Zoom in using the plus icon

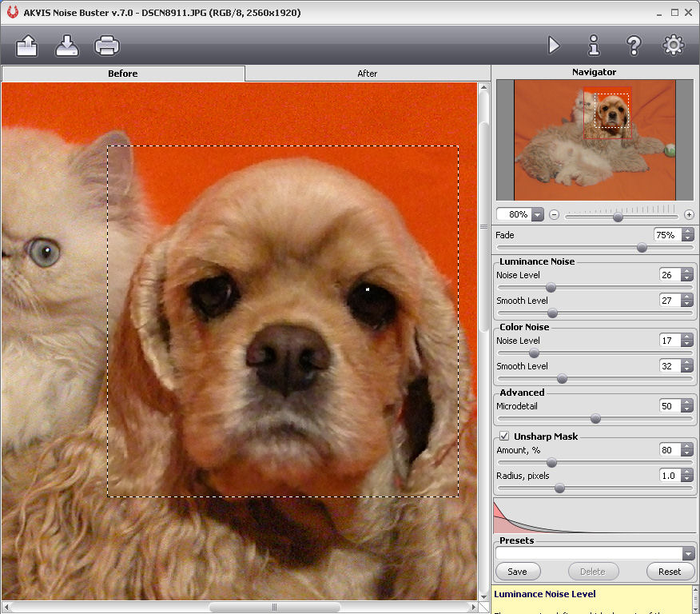[x=689, y=215]
